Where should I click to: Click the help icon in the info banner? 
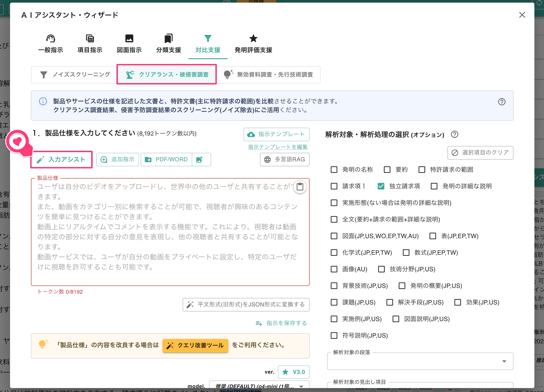502,102
